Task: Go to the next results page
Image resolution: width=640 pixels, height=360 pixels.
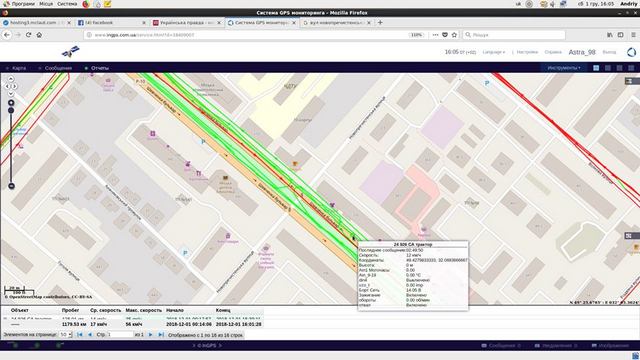Action: (x=150, y=335)
